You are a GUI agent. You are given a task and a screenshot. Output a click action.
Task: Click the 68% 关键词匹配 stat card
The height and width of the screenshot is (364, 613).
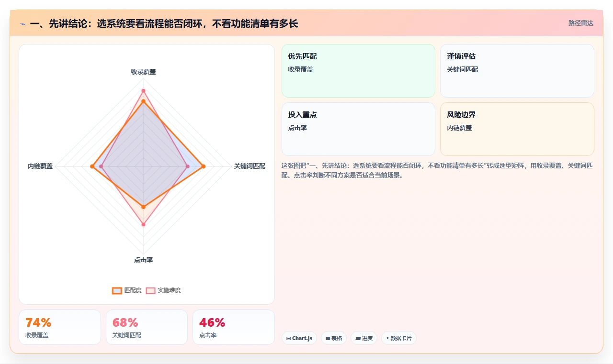tap(147, 327)
